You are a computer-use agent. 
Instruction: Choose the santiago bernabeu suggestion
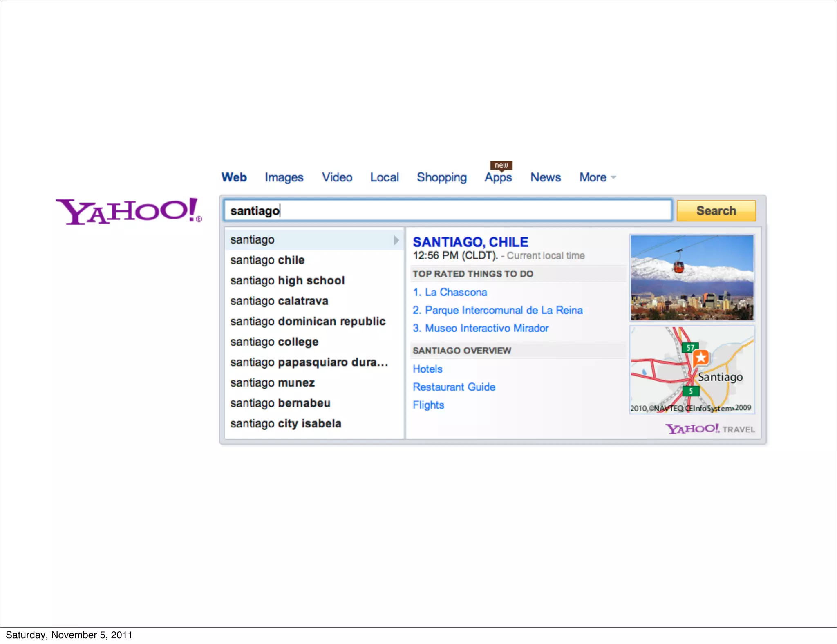pyautogui.click(x=280, y=403)
